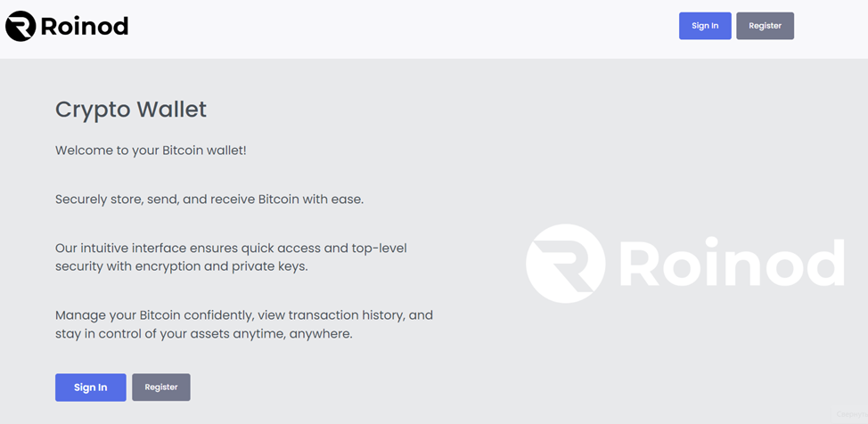Click the phrase stay in control
Image resolution: width=868 pixels, height=424 pixels.
coord(96,334)
